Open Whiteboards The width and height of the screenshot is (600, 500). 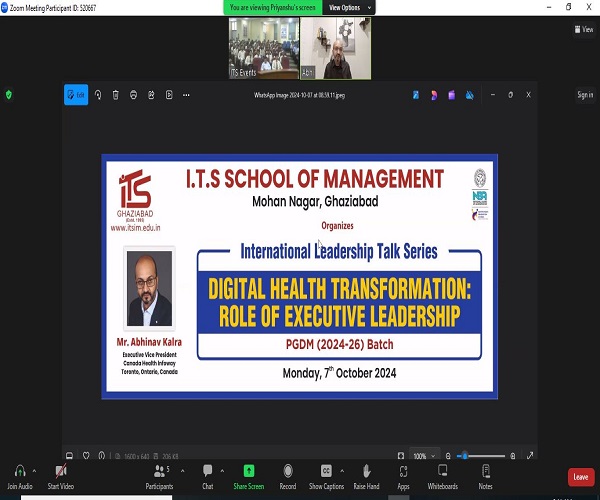443,477
